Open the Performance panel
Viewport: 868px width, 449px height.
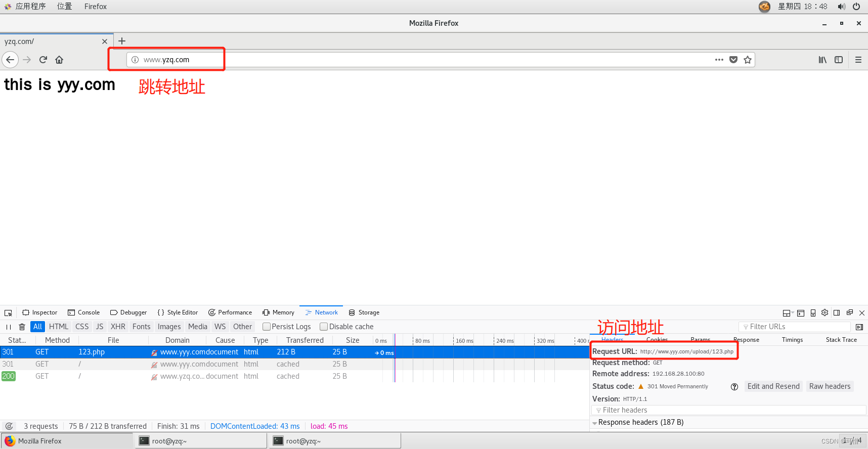230,312
